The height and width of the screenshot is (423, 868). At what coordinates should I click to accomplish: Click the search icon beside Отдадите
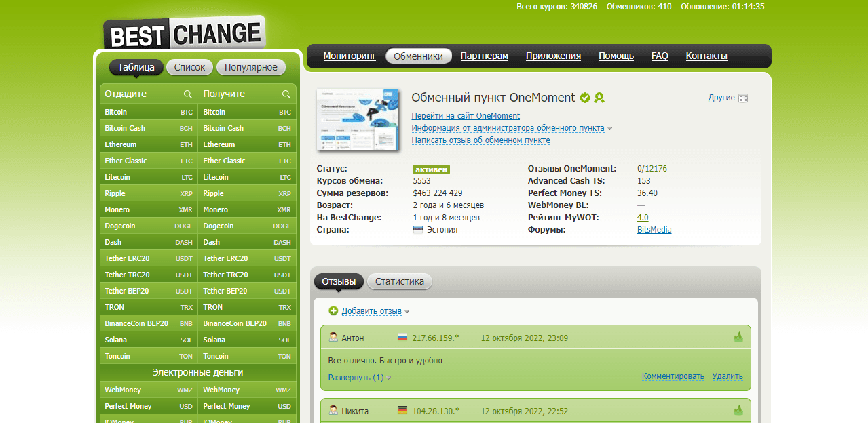(188, 94)
